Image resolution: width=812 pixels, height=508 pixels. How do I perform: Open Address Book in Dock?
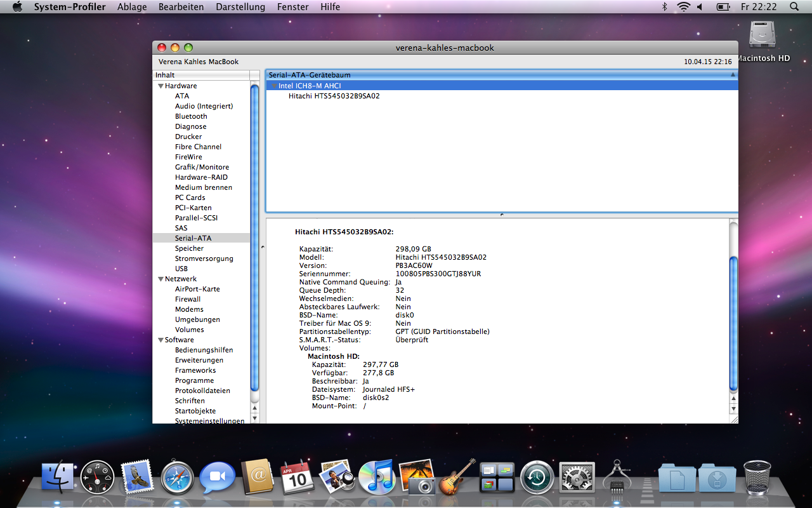pos(257,477)
